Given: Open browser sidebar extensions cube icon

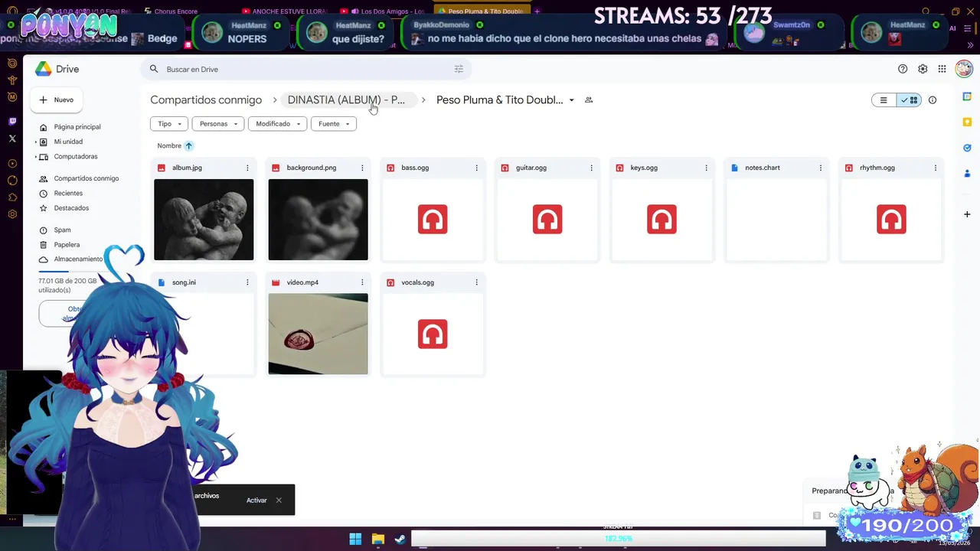Looking at the screenshot, I should [12, 197].
